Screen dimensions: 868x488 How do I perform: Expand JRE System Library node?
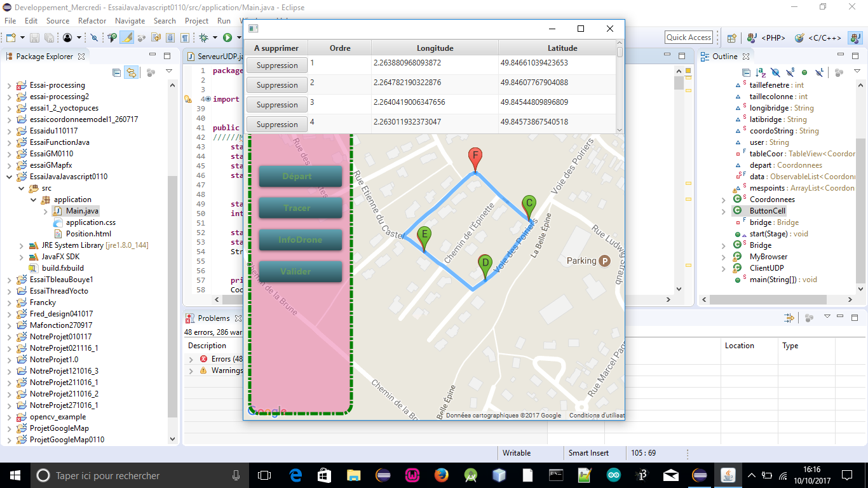coord(21,245)
